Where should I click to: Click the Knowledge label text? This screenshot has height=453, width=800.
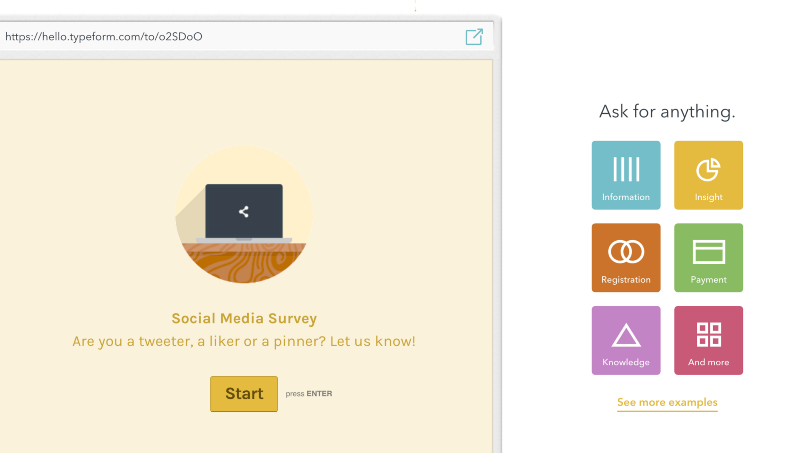point(626,362)
